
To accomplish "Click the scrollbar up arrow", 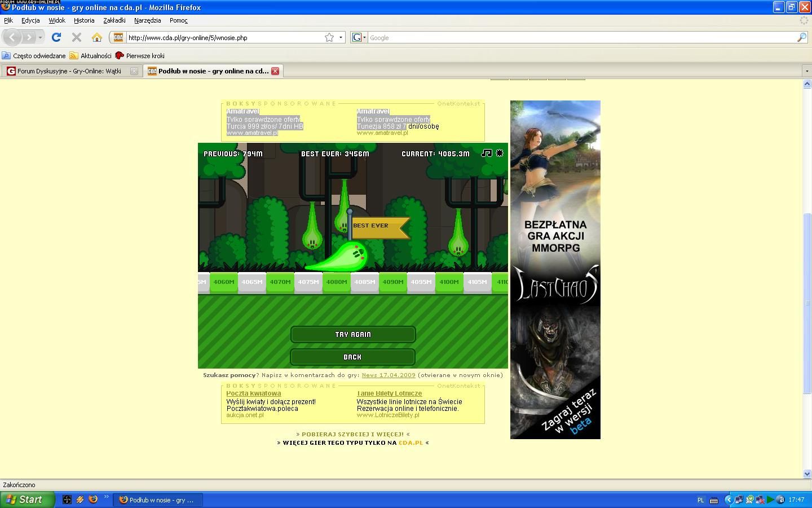I will click(807, 84).
